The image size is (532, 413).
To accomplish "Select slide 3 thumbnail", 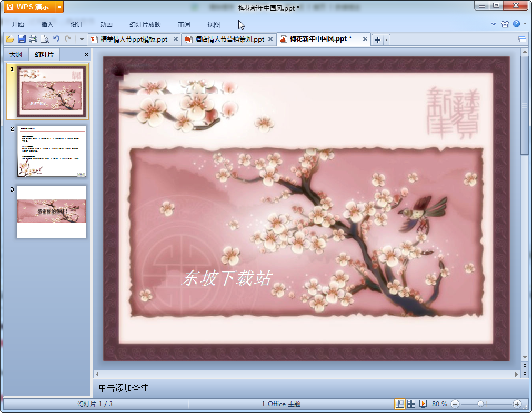I will pyautogui.click(x=51, y=211).
